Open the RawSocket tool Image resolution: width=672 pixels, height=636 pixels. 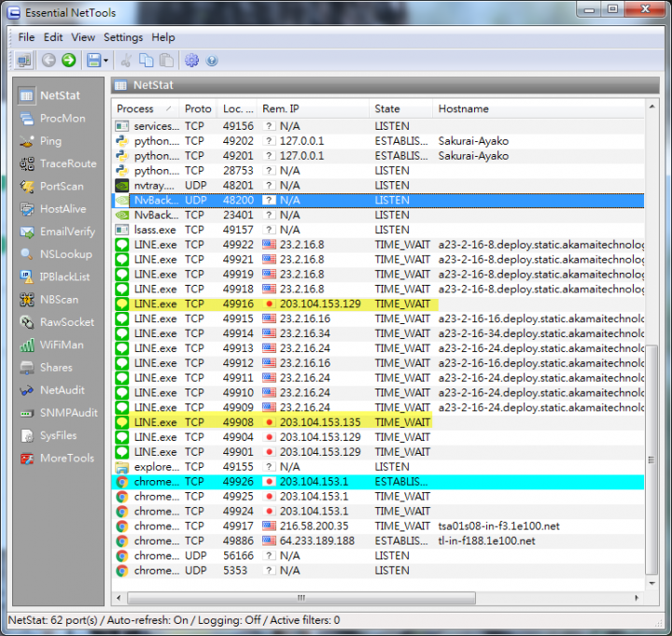tap(58, 322)
